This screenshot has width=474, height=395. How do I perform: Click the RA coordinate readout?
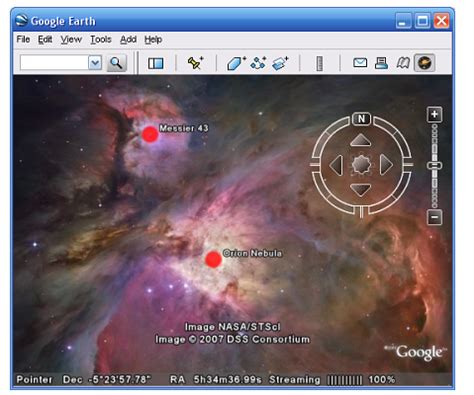[216, 379]
